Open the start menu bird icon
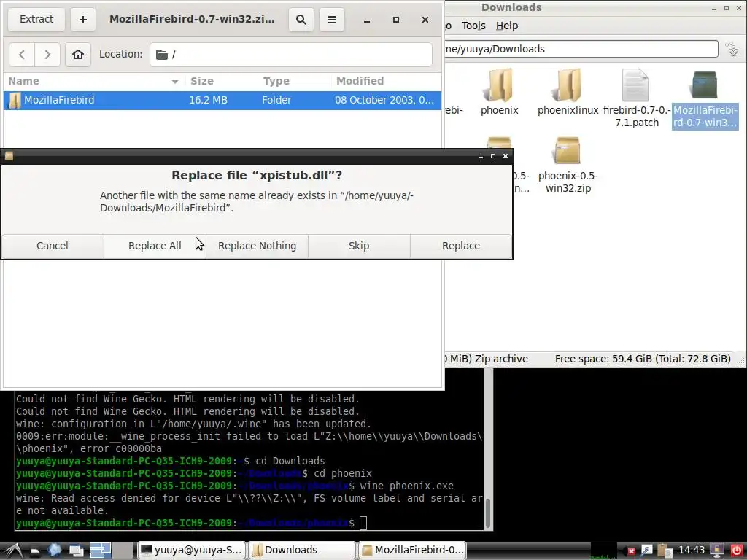Image resolution: width=747 pixels, height=560 pixels. (x=13, y=551)
